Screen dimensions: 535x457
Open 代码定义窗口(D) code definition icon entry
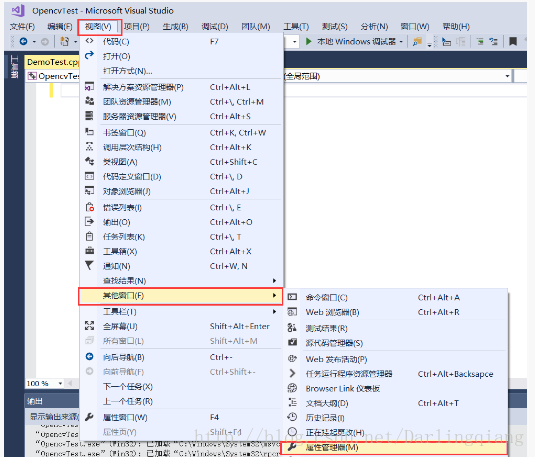click(181, 177)
